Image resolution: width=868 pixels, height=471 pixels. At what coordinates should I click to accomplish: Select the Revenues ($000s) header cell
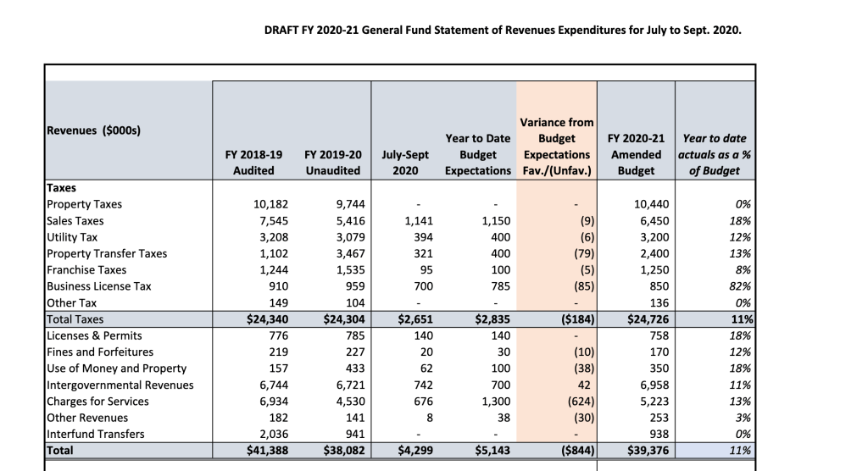click(x=93, y=130)
